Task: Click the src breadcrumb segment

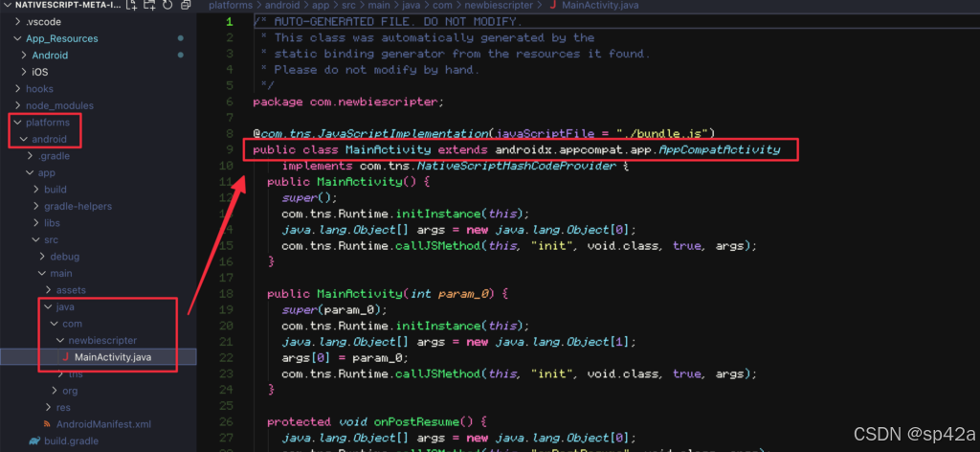Action: [348, 5]
